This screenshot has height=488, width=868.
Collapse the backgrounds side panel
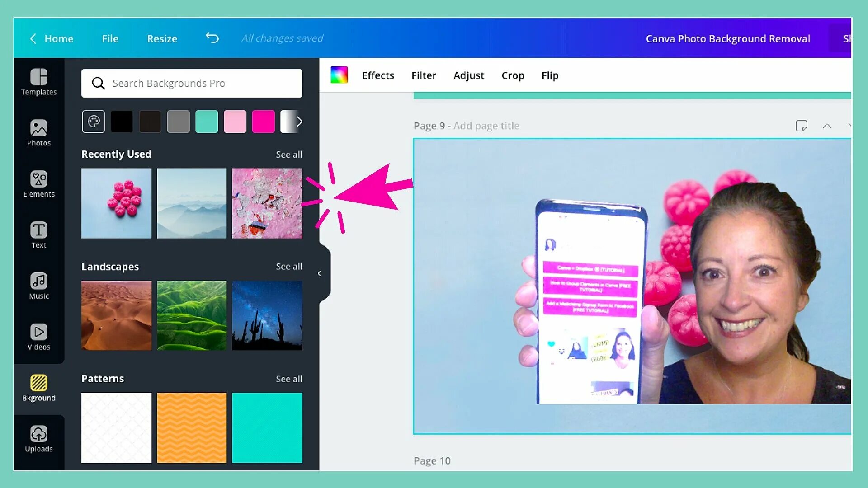point(320,273)
